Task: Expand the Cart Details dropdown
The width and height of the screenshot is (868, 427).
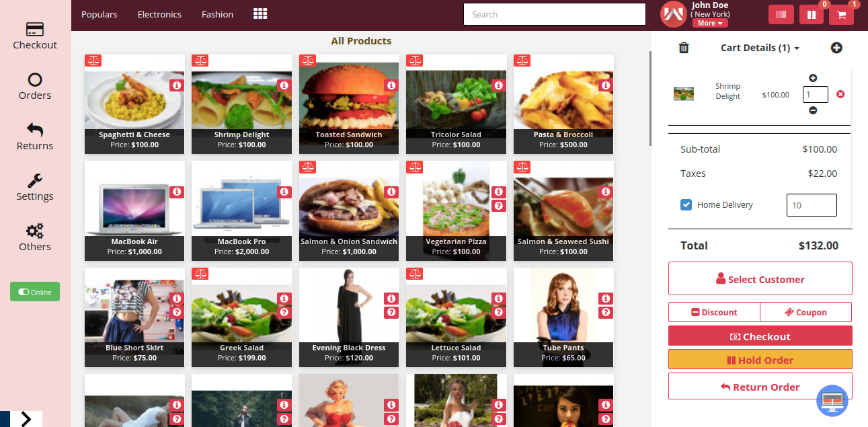Action: tap(760, 47)
